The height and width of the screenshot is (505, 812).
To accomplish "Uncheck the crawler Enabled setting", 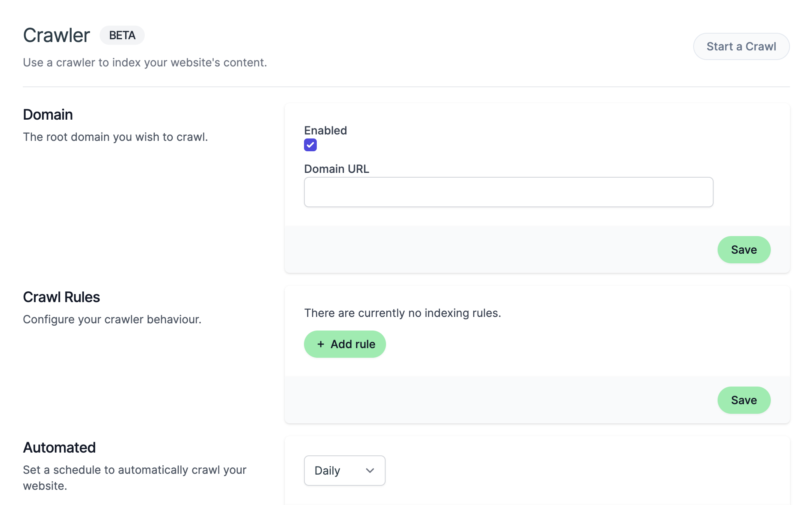I will (310, 145).
